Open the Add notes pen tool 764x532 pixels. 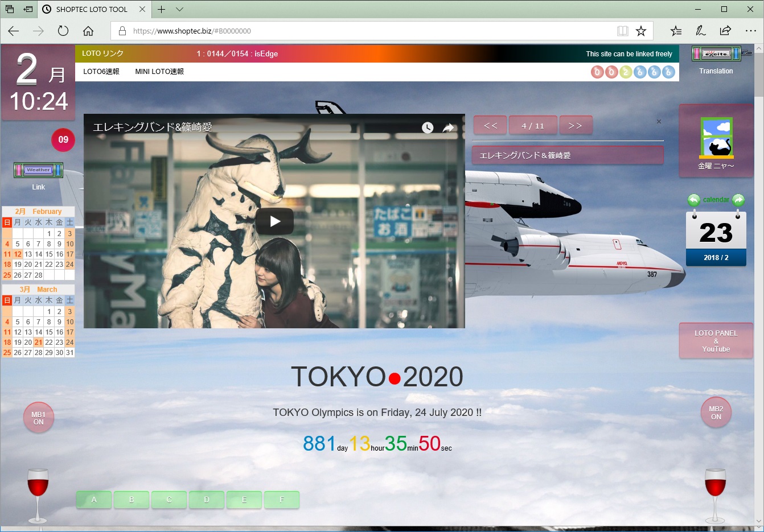tap(701, 31)
